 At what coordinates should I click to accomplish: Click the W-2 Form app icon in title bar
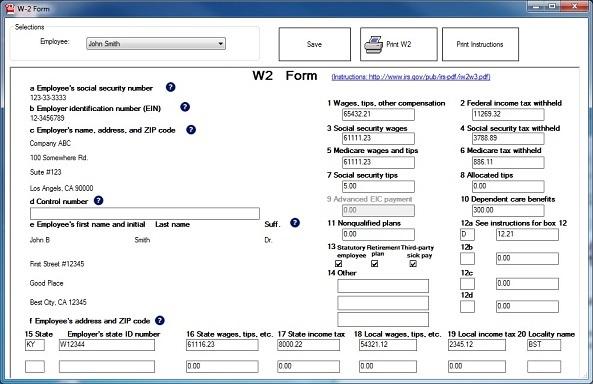tap(10, 8)
